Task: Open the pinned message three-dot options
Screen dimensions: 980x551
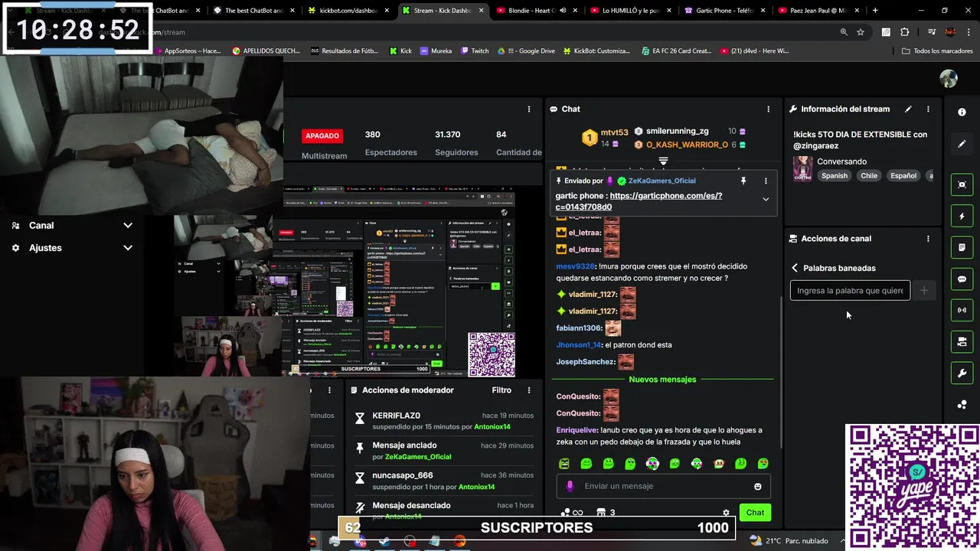Action: 766,181
